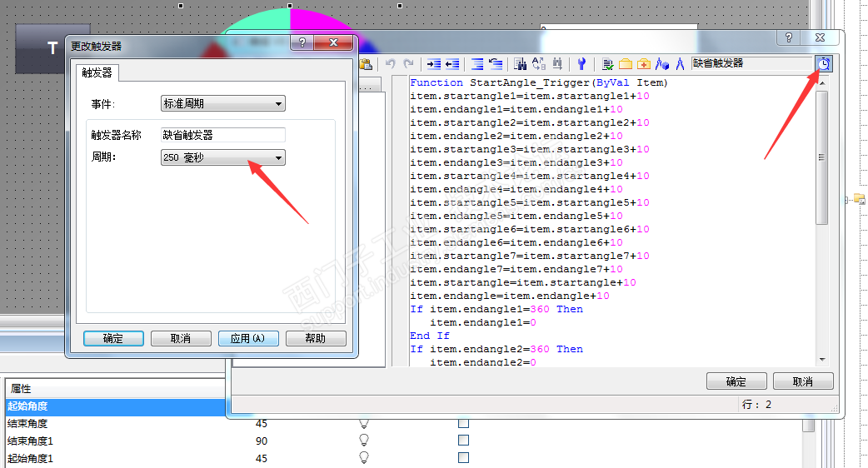Select the highlighted 起始角度 property row

pos(116,406)
